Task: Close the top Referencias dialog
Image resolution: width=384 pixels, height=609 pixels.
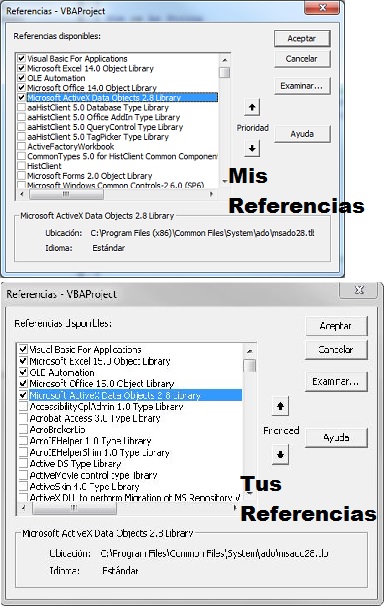Action: coord(322,8)
